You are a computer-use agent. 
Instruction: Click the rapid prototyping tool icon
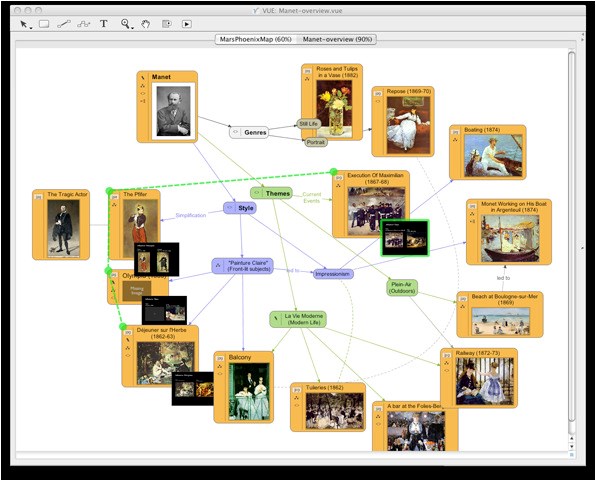[166, 24]
